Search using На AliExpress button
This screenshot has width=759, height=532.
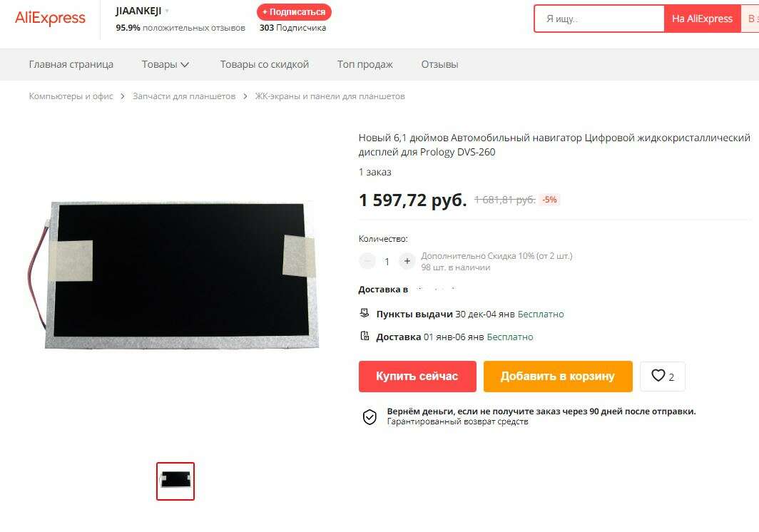(703, 19)
